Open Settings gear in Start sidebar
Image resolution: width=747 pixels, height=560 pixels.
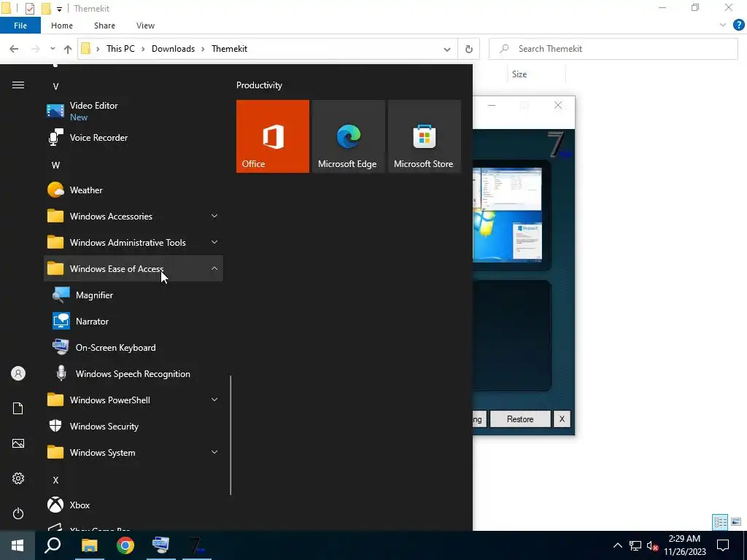coord(18,478)
